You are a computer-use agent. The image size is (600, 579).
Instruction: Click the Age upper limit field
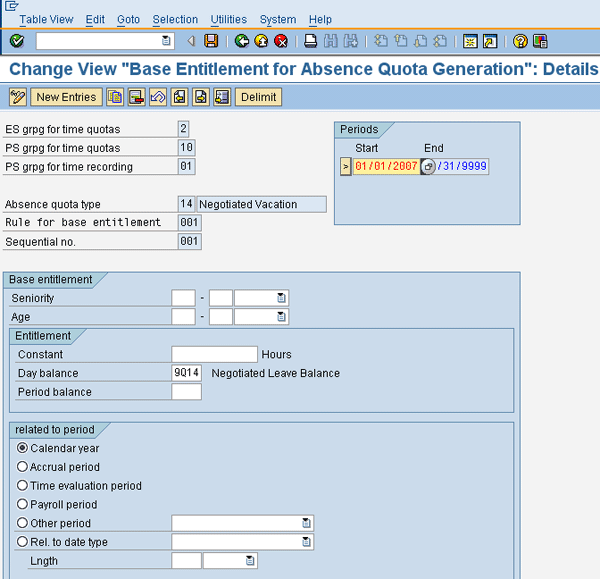click(x=221, y=316)
